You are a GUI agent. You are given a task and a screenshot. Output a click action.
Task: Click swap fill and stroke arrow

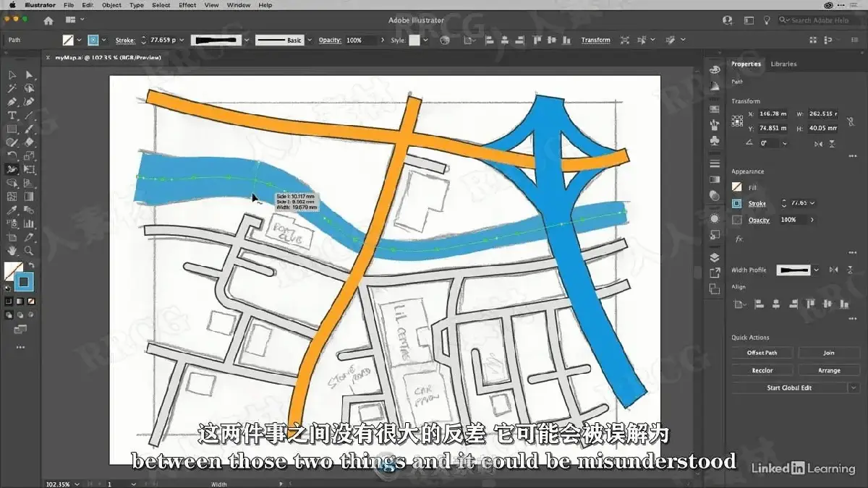(x=31, y=265)
